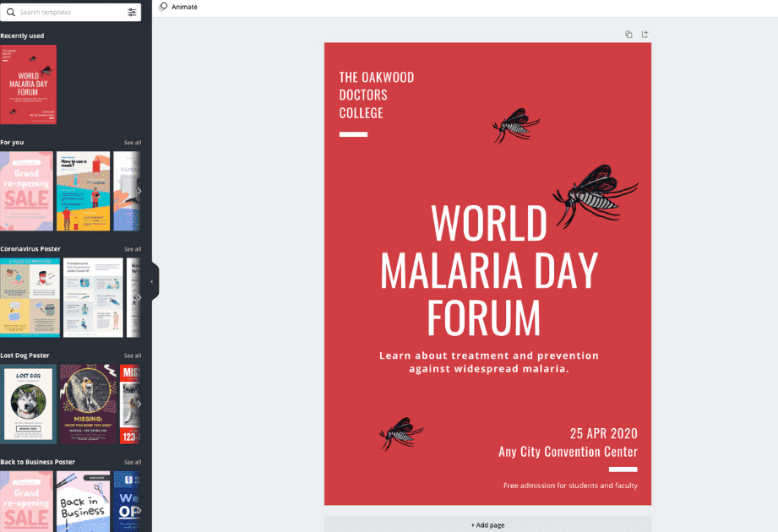The height and width of the screenshot is (532, 778).
Task: Open See all for For you
Action: pyautogui.click(x=133, y=143)
